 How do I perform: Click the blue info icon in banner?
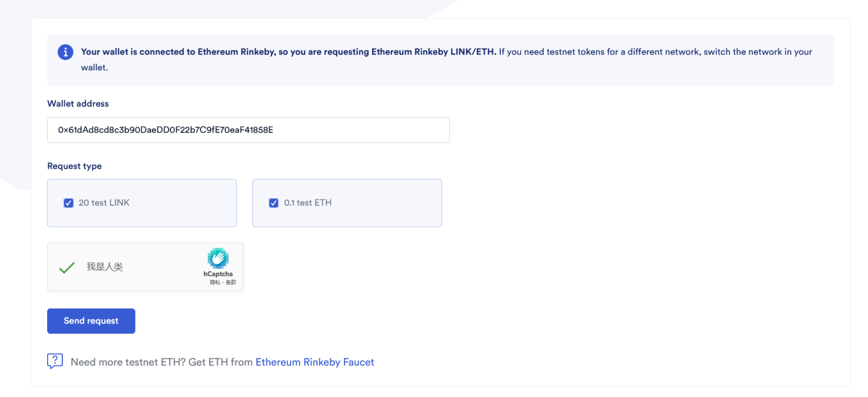point(65,52)
